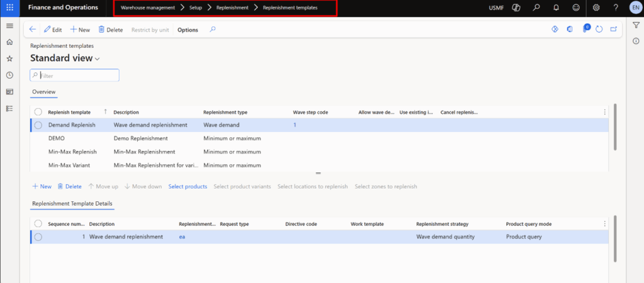Select the Demand Replenish row radio button
This screenshot has height=283, width=644.
[x=38, y=125]
